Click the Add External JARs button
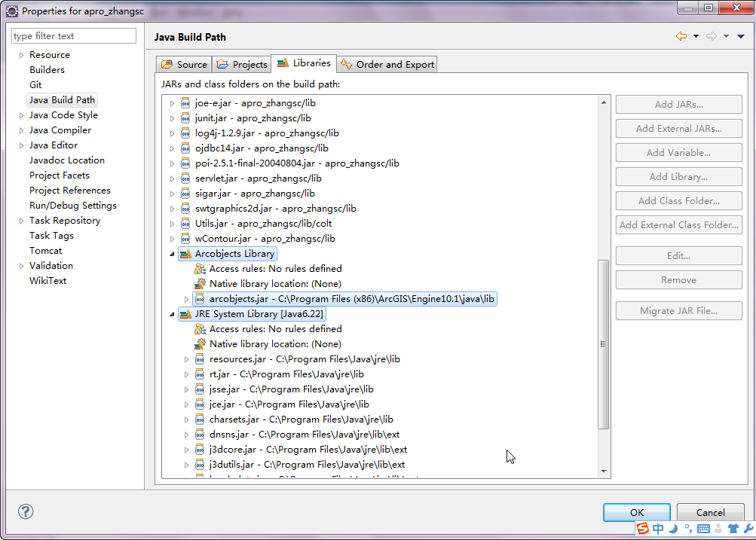 (679, 129)
